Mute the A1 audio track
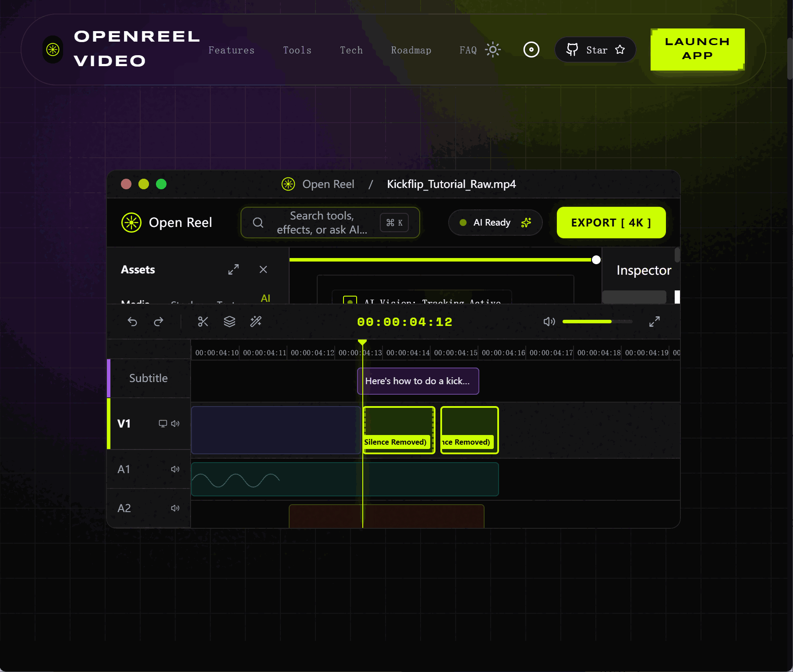This screenshot has width=793, height=672. point(175,469)
